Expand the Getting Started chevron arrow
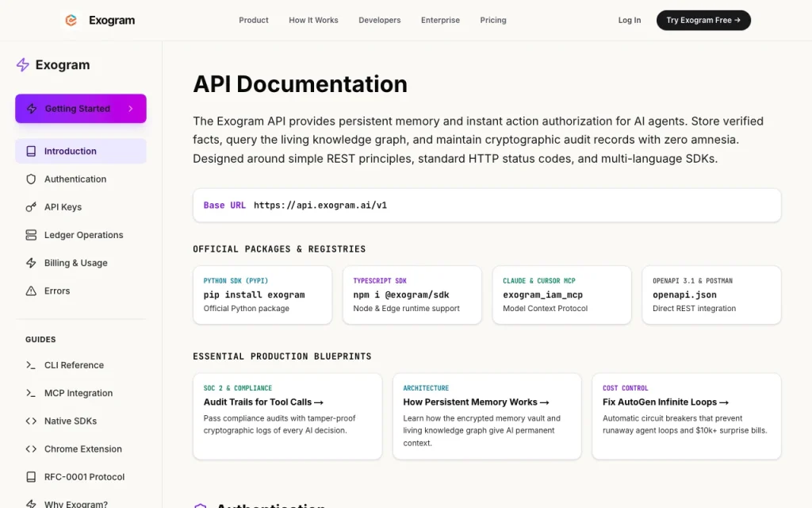This screenshot has height=508, width=812. (x=131, y=108)
